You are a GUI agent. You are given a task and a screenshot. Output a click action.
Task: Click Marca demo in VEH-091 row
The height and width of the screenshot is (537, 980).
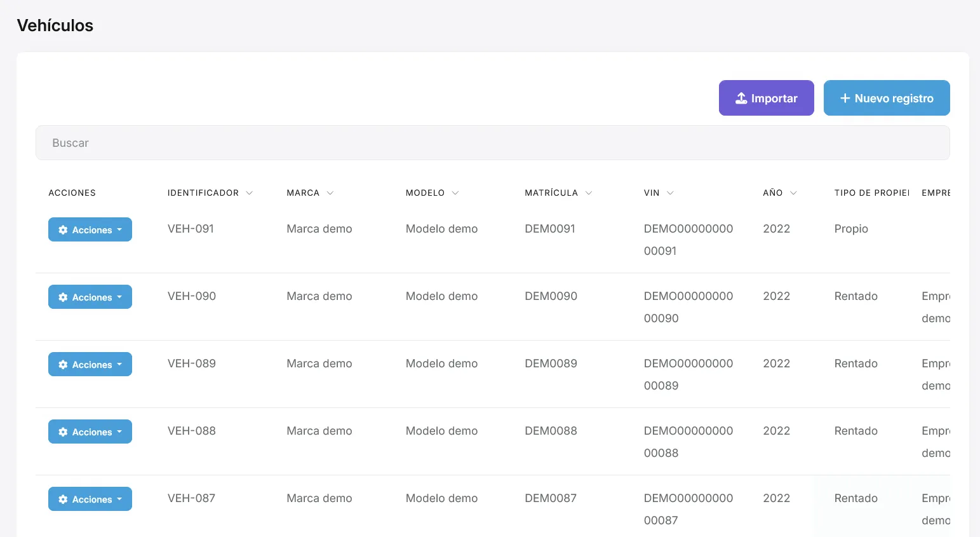click(x=319, y=229)
